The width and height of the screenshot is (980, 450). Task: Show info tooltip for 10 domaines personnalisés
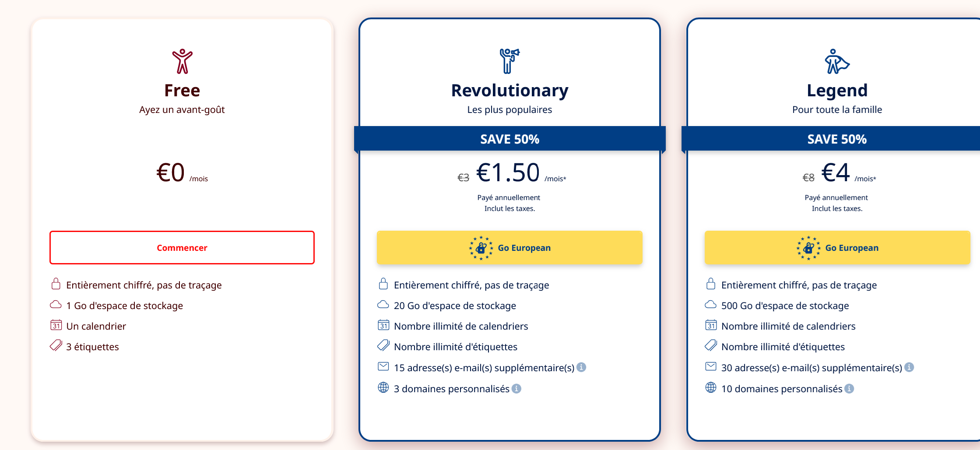tap(849, 389)
